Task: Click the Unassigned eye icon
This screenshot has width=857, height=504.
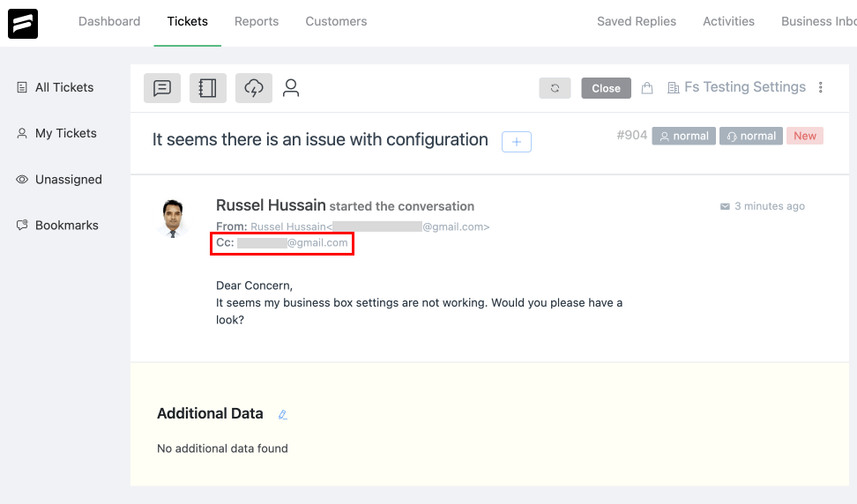Action: coord(22,179)
